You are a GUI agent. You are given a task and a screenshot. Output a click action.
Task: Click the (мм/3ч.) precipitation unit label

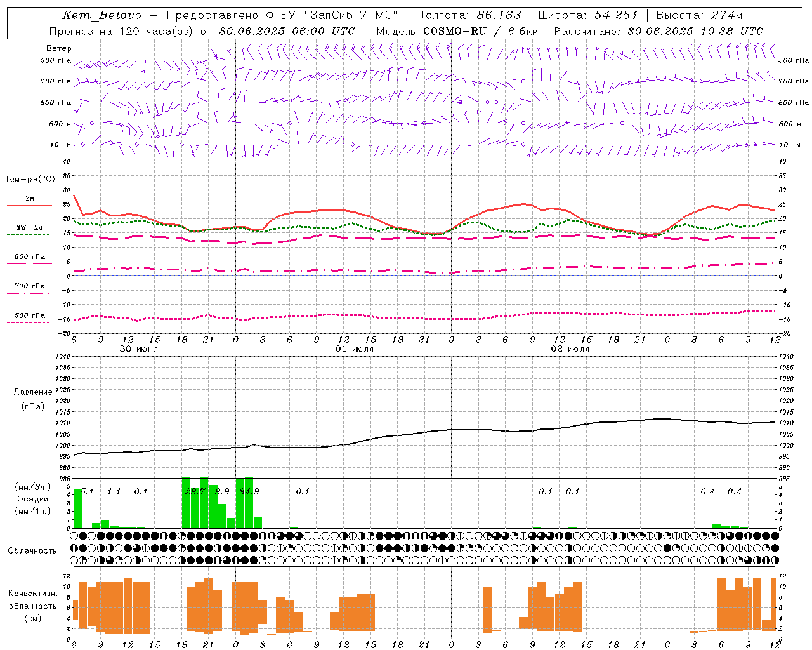tap(32, 487)
